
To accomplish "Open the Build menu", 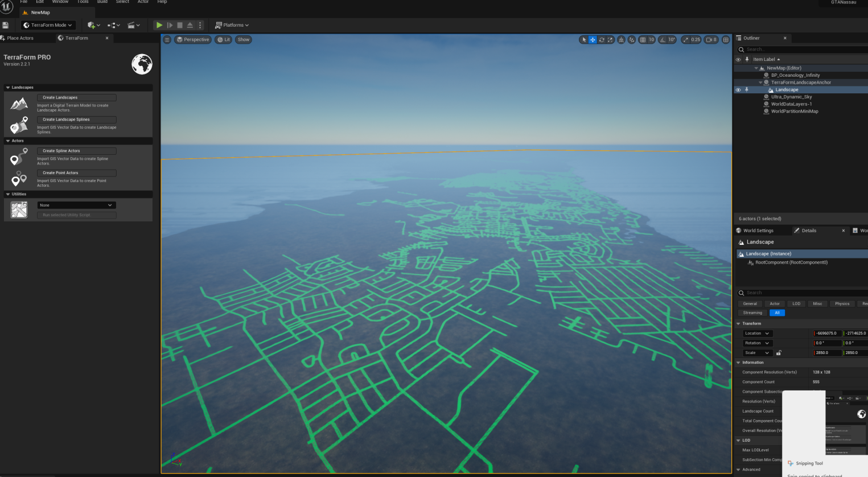I will pos(102,2).
